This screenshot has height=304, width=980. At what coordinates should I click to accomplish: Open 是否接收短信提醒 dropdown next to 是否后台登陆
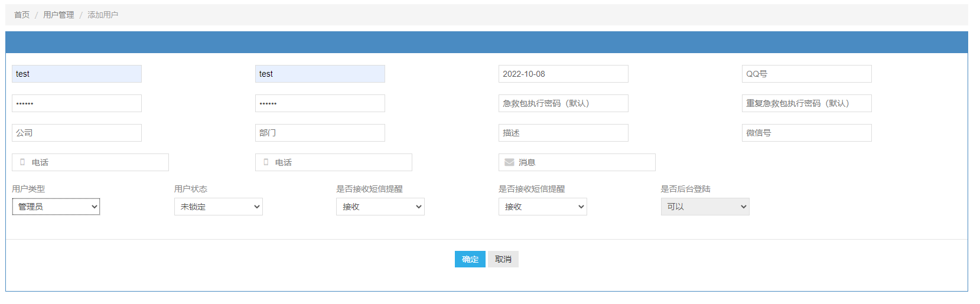[542, 207]
